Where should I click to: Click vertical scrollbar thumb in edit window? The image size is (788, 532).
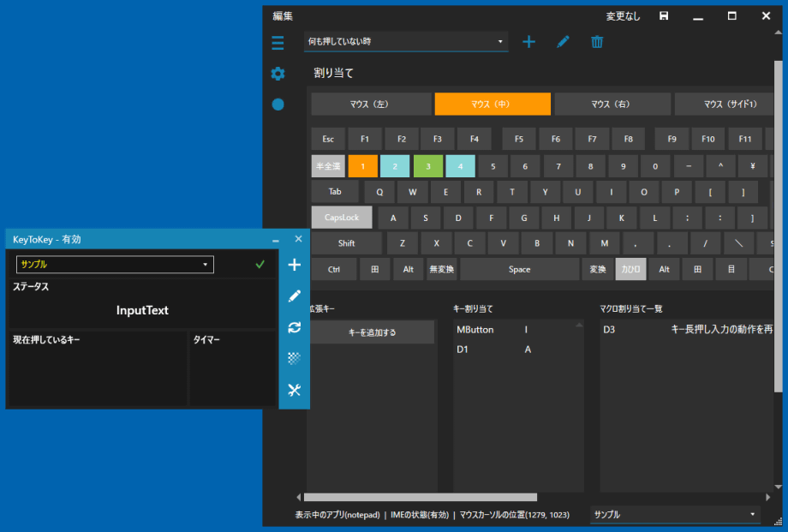[x=778, y=226]
